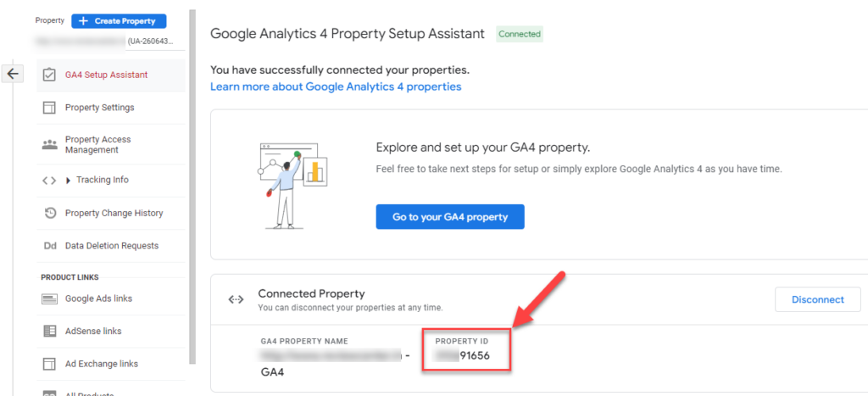Image resolution: width=868 pixels, height=396 pixels.
Task: Click the AdSense links icon
Action: (x=49, y=331)
